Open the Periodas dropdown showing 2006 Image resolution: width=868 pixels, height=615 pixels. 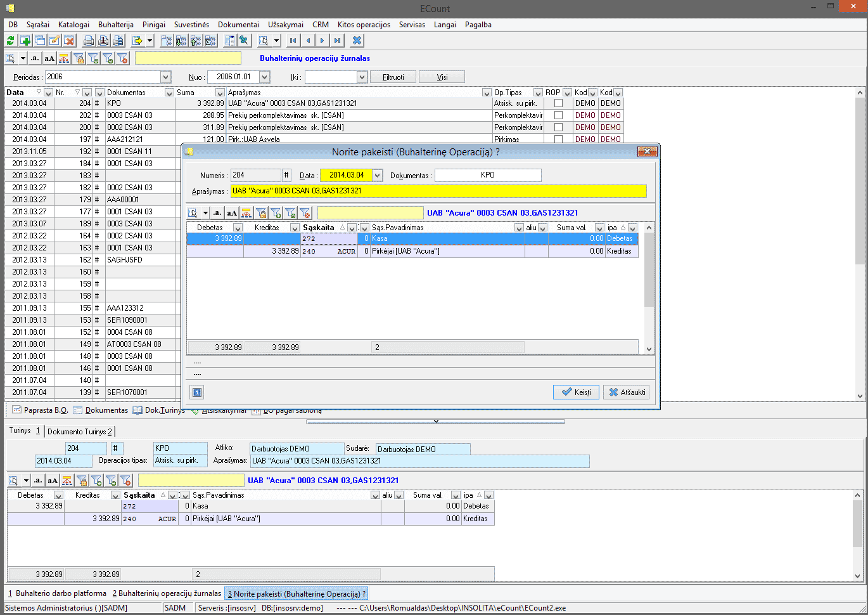165,77
